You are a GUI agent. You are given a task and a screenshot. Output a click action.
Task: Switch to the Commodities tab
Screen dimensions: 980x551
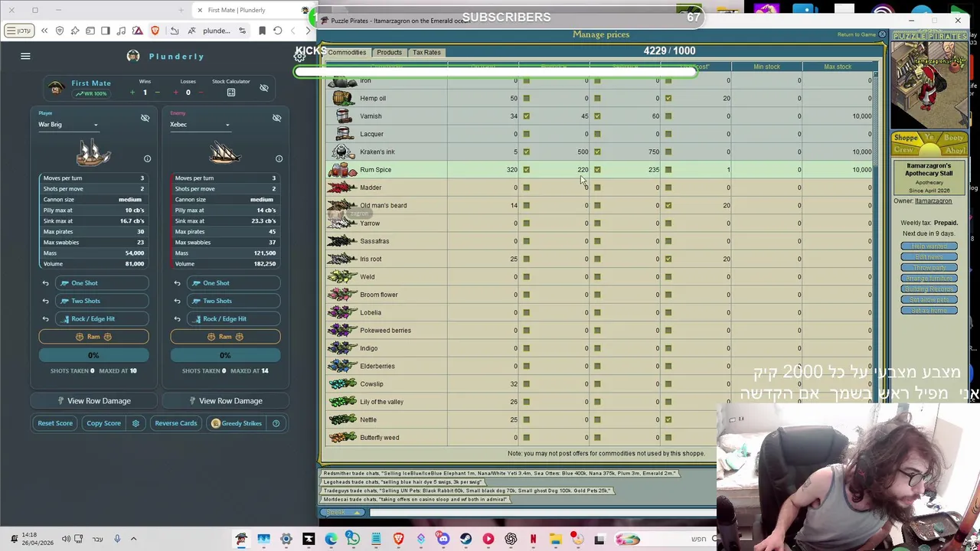click(x=347, y=52)
